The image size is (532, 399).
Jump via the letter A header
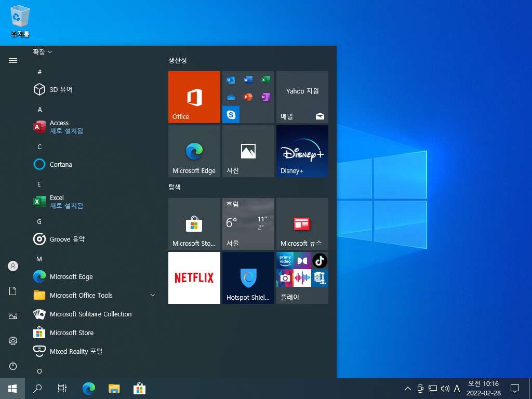(39, 109)
